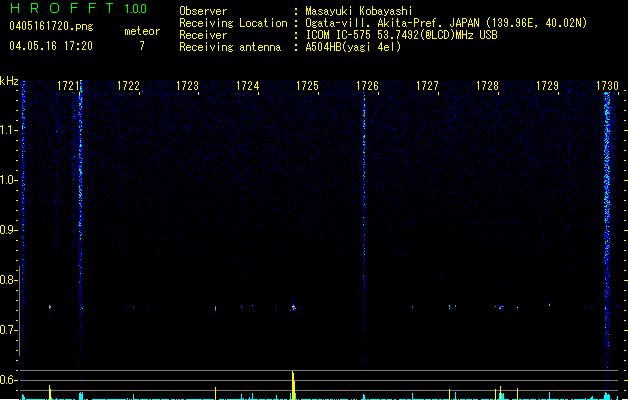
Task: Click the HROFFT 1.0.0 title text
Action: coord(79,8)
